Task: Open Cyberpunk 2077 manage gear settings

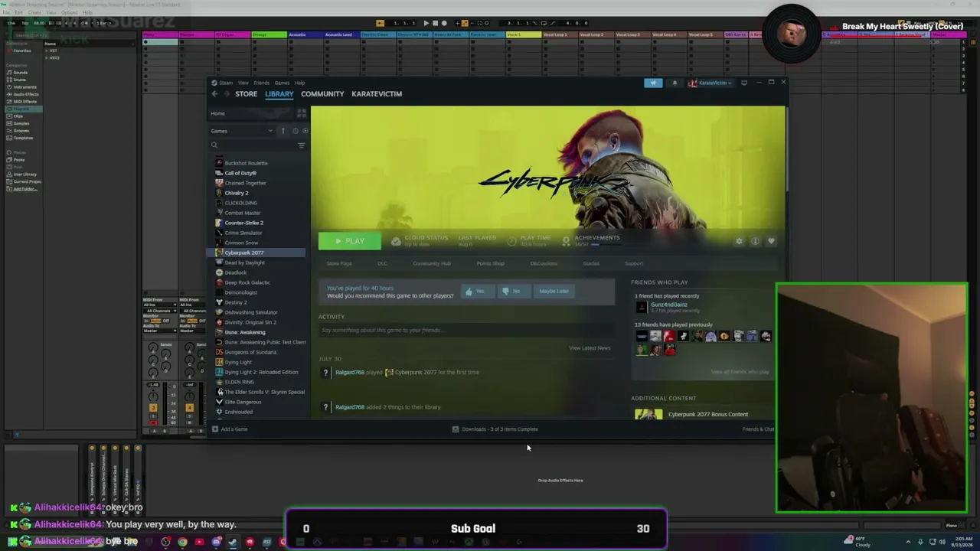Action: tap(739, 241)
